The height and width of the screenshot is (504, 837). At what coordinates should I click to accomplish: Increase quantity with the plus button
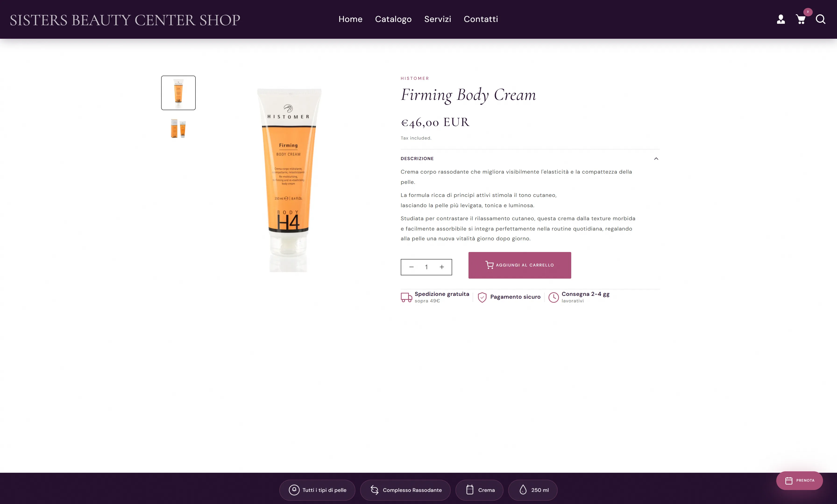coord(442,267)
